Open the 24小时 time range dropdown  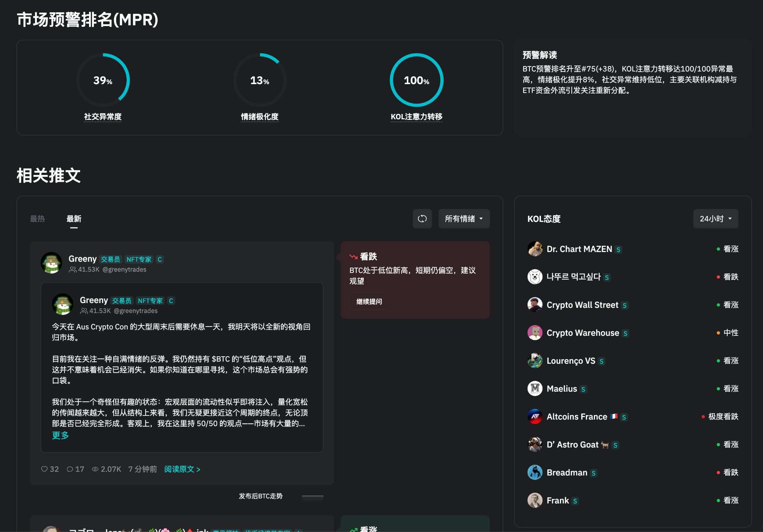click(715, 219)
